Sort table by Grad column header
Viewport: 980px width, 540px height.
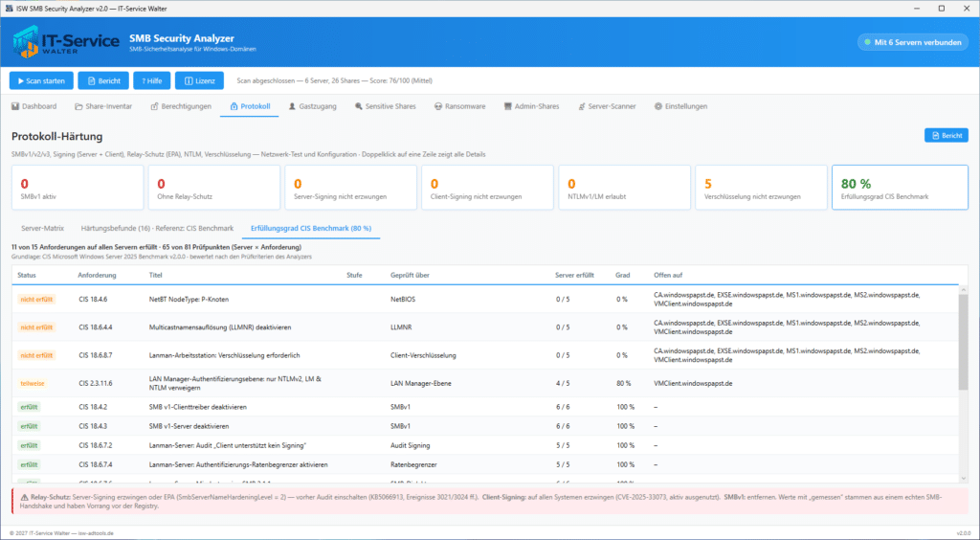click(622, 275)
